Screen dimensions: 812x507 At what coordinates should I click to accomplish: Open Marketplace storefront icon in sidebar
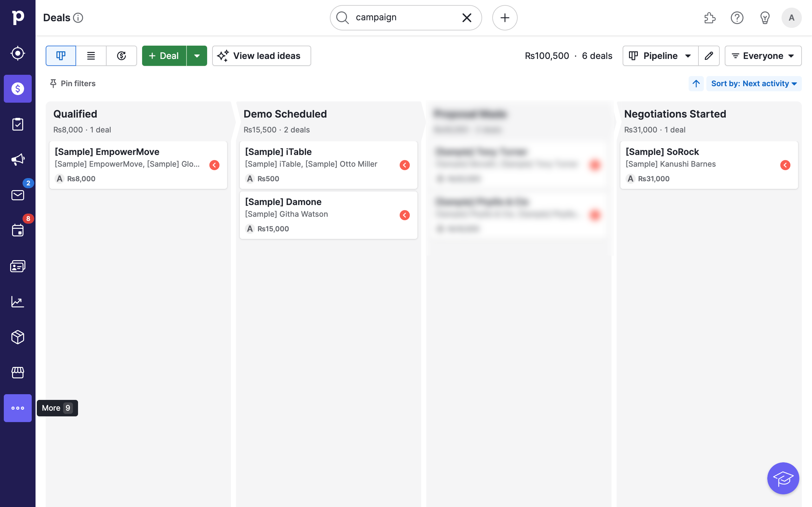pos(17,373)
